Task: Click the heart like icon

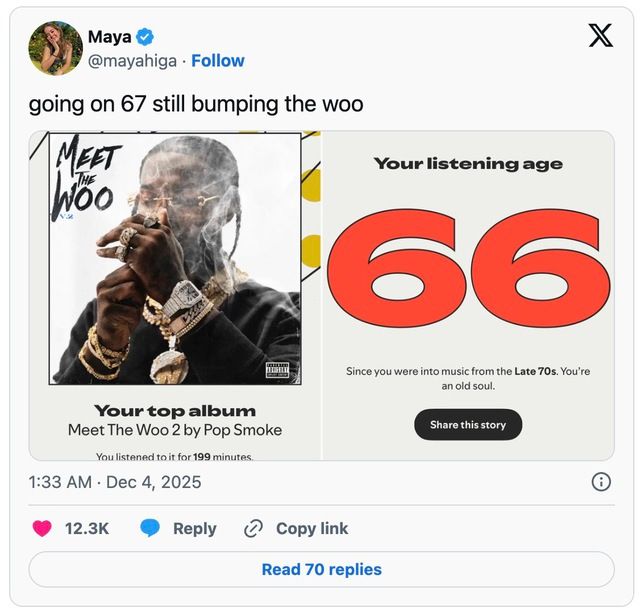Action: pos(42,528)
